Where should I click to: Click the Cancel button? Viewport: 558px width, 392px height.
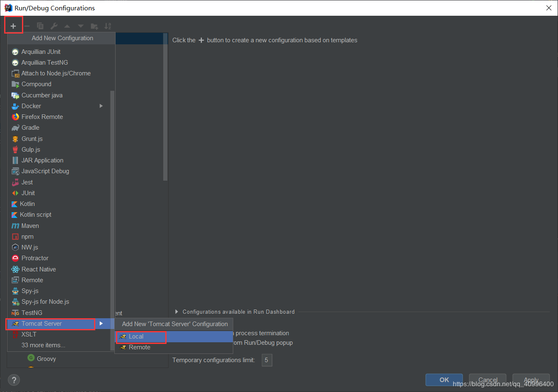(488, 380)
